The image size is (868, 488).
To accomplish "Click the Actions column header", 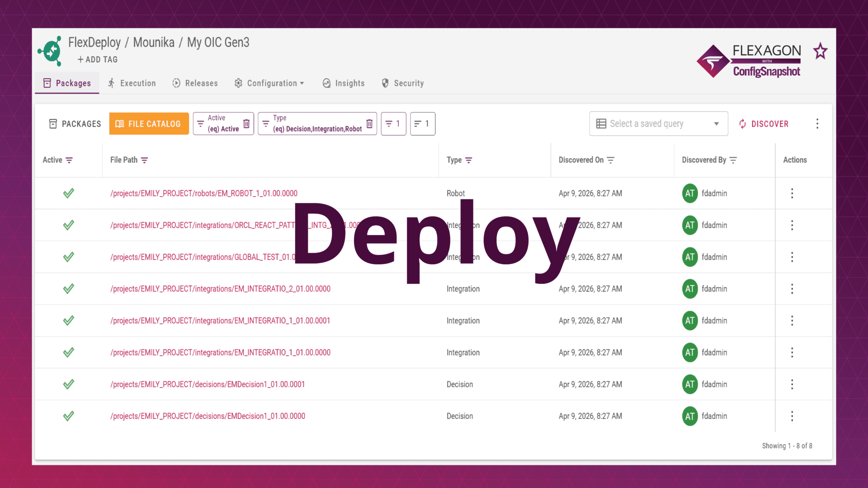I will (x=795, y=160).
